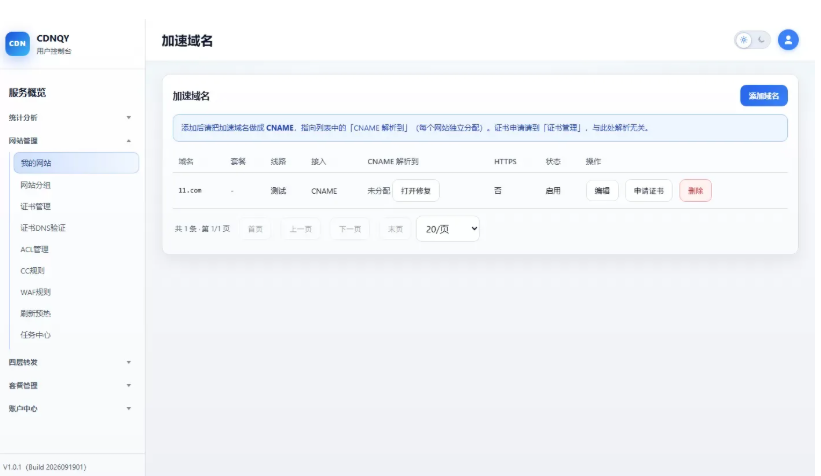Click the 加速域名 page heading
Screen dimensions: 821x476
[x=187, y=40]
